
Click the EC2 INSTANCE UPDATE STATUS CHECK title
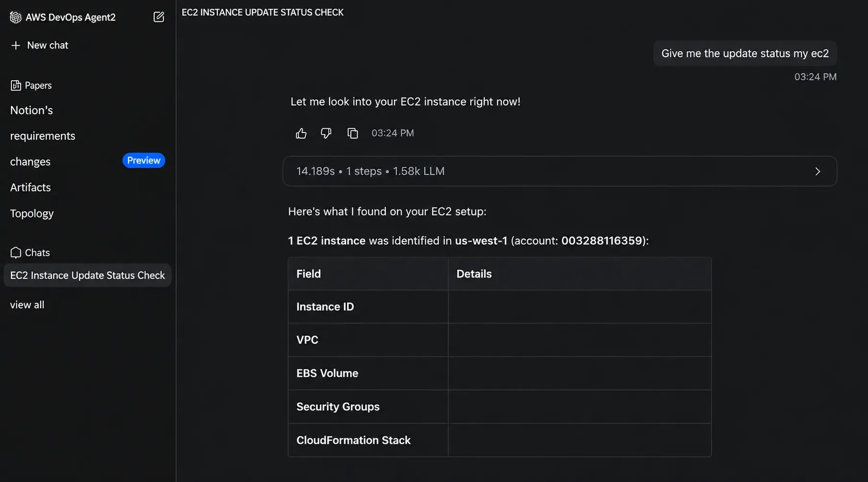pyautogui.click(x=262, y=12)
